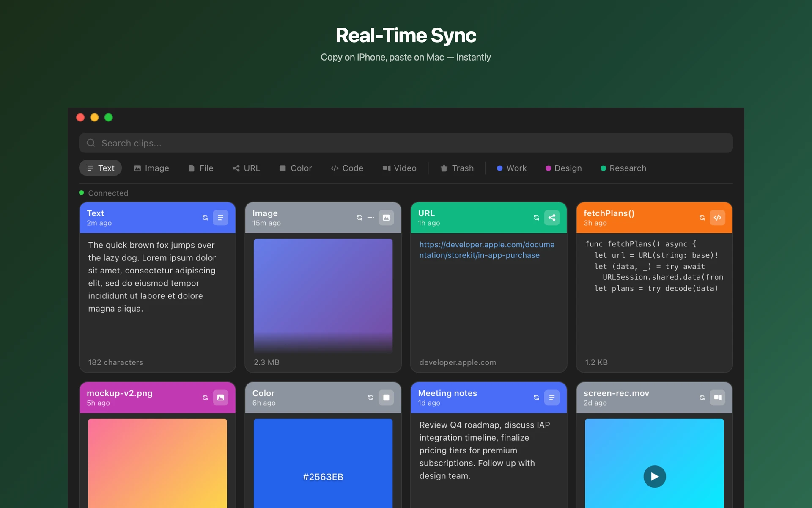
Task: Open the purple gradient image preview
Action: (x=323, y=296)
